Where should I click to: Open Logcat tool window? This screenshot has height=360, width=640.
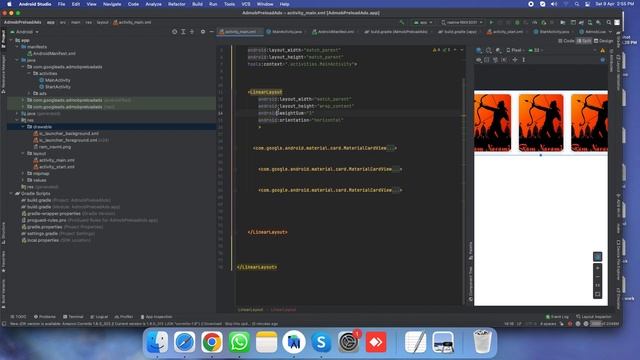point(99,317)
